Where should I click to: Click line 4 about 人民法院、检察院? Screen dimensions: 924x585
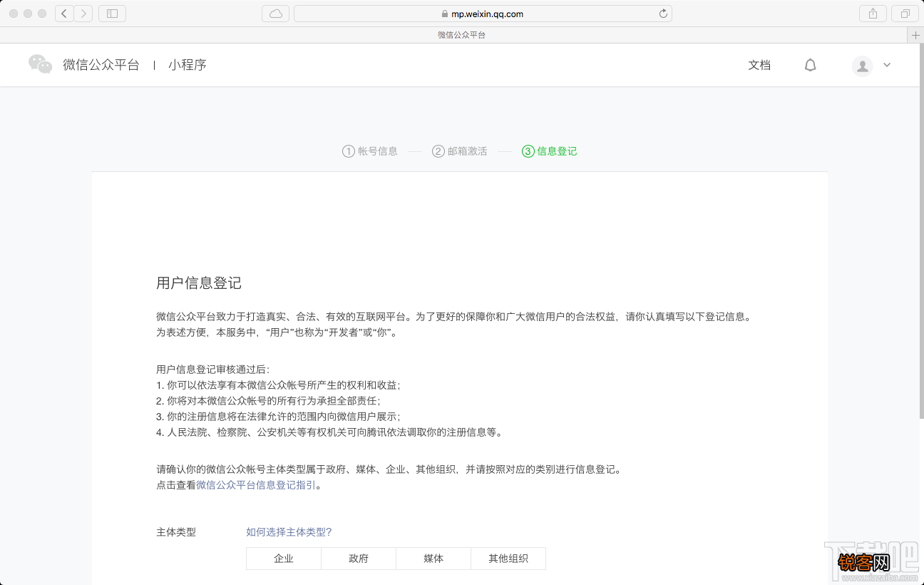click(x=329, y=432)
